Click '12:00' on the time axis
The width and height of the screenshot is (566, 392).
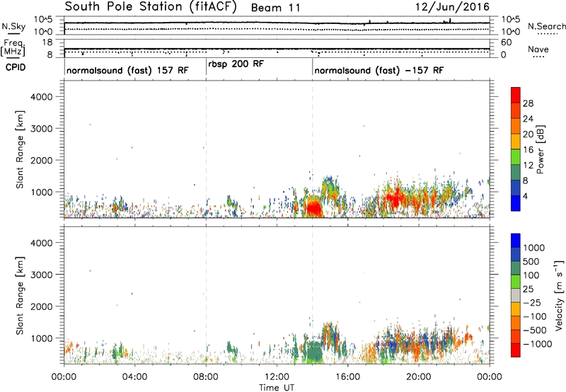(x=277, y=377)
